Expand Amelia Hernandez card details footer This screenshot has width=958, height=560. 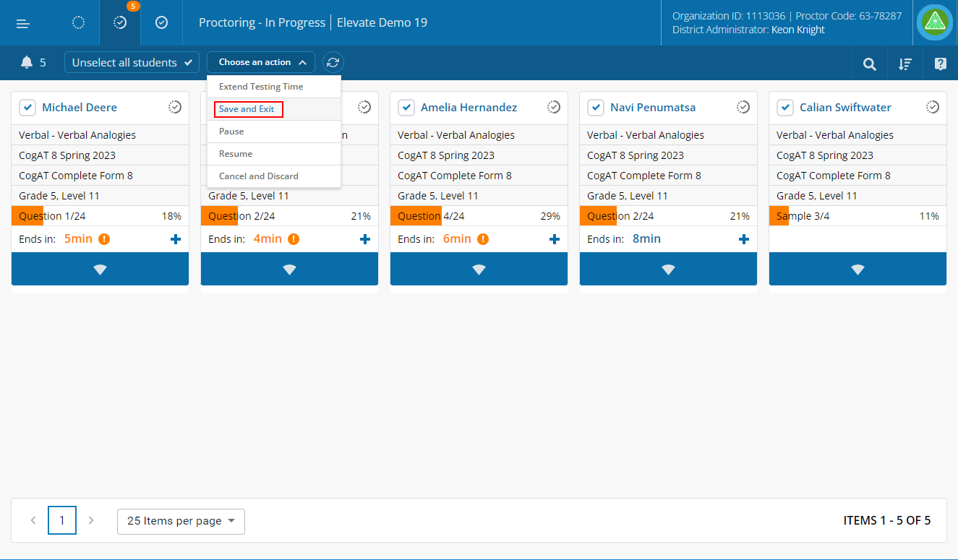479,269
